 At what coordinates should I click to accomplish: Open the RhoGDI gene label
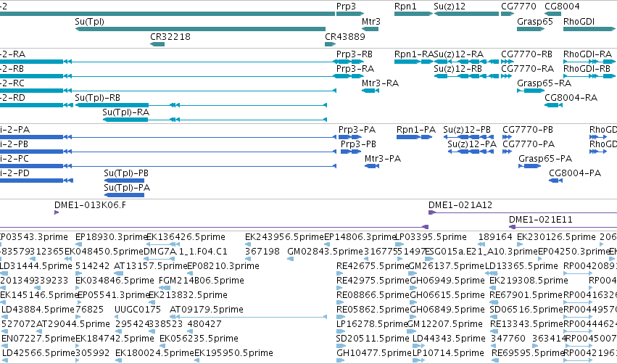pos(579,22)
